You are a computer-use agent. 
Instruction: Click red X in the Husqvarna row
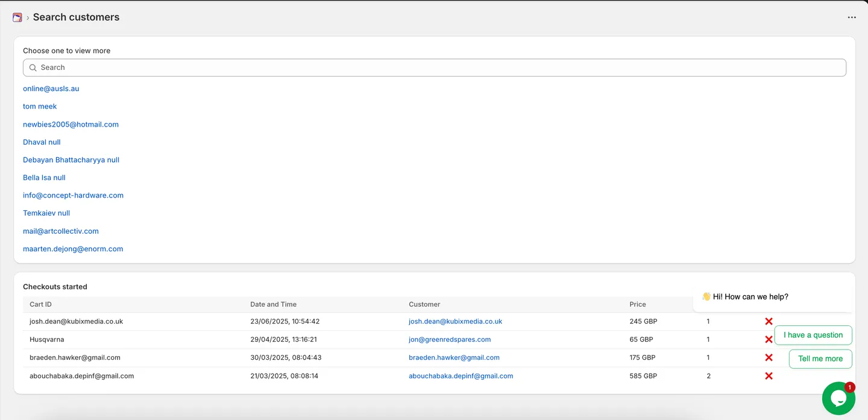click(x=769, y=340)
